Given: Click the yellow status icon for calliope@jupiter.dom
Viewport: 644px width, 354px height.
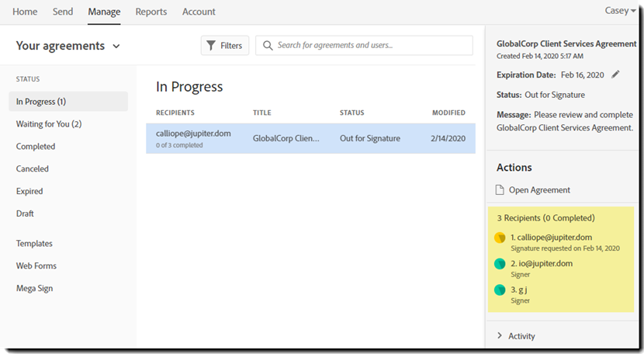Looking at the screenshot, I should pos(500,238).
